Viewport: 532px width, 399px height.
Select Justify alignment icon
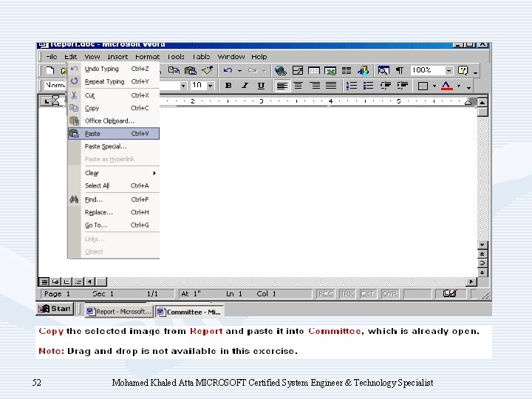[x=331, y=86]
